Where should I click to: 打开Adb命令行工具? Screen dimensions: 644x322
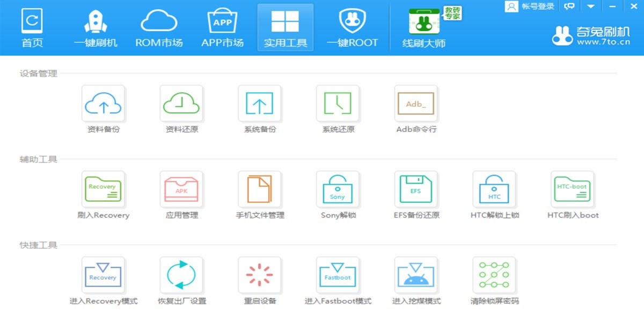tap(416, 103)
